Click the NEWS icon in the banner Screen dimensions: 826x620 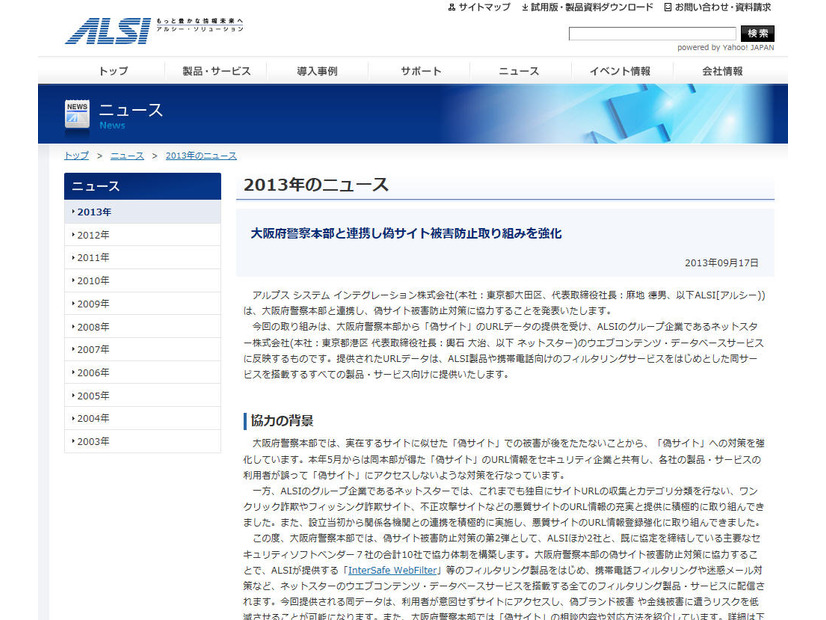point(77,113)
